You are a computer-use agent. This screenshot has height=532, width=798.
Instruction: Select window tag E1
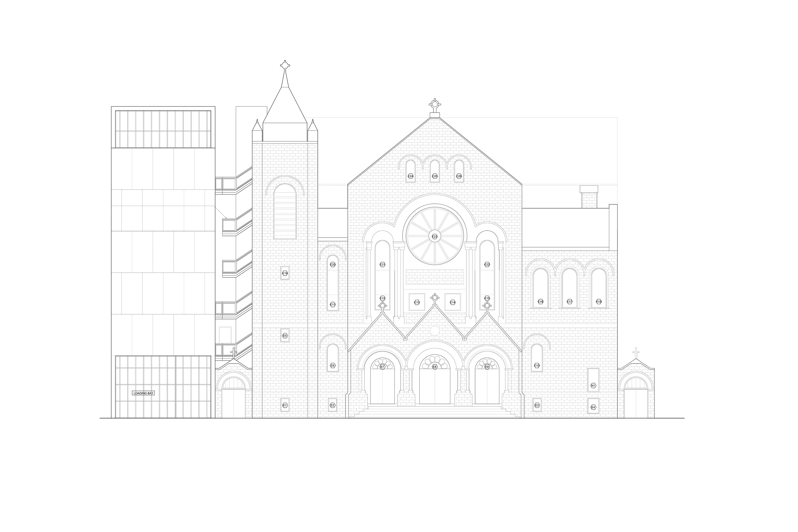(285, 405)
